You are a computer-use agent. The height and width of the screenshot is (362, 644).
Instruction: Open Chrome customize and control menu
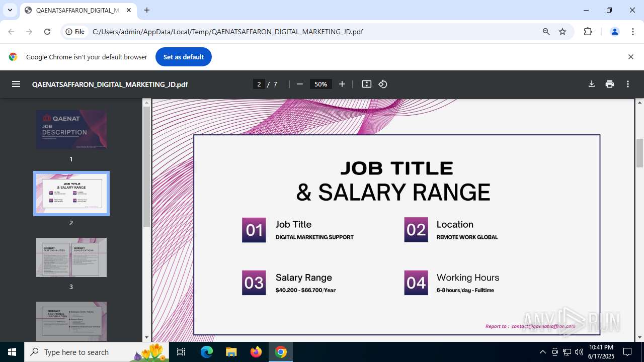pos(633,32)
